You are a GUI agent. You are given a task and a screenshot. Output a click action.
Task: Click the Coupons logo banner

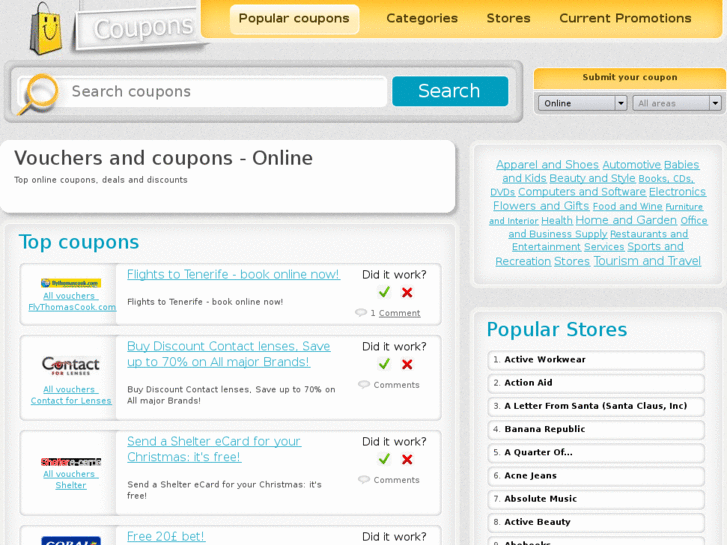[x=140, y=28]
